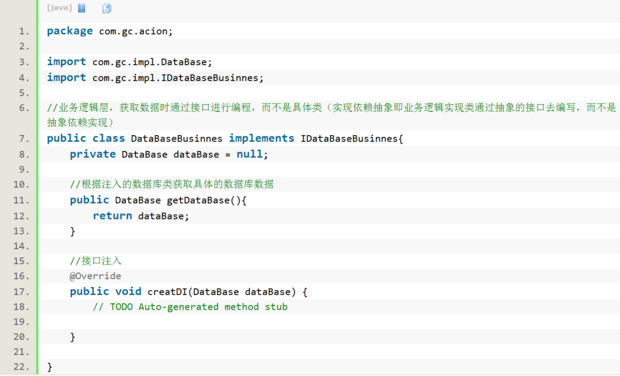Click the Chinese comment on line 6

point(331,115)
